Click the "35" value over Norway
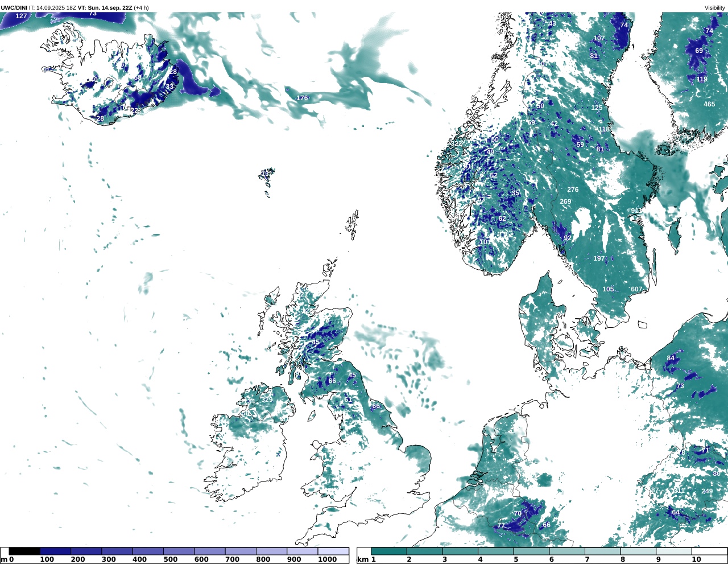The width and height of the screenshot is (728, 564). click(x=515, y=193)
